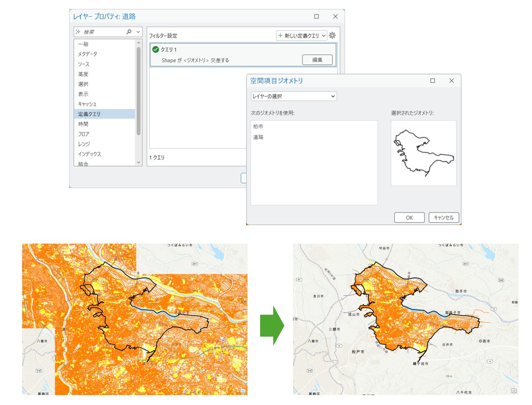The width and height of the screenshot is (532, 405).
Task: Open the filter settings gear icon
Action: (x=332, y=35)
